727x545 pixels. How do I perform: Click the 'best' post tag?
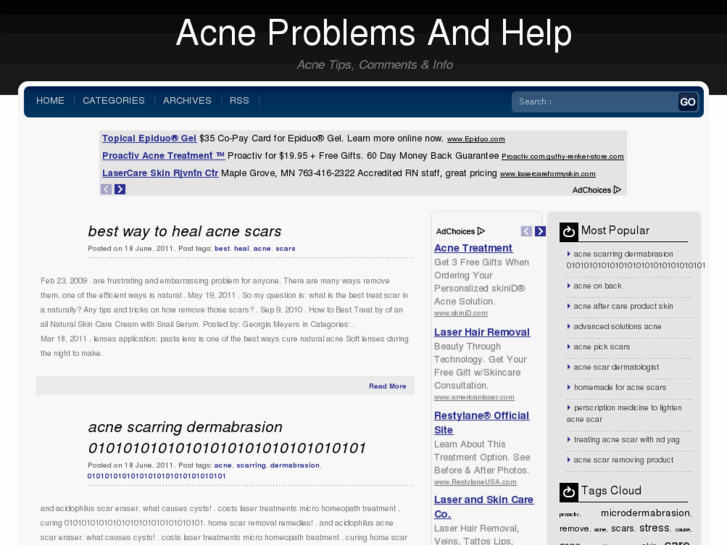(222, 249)
